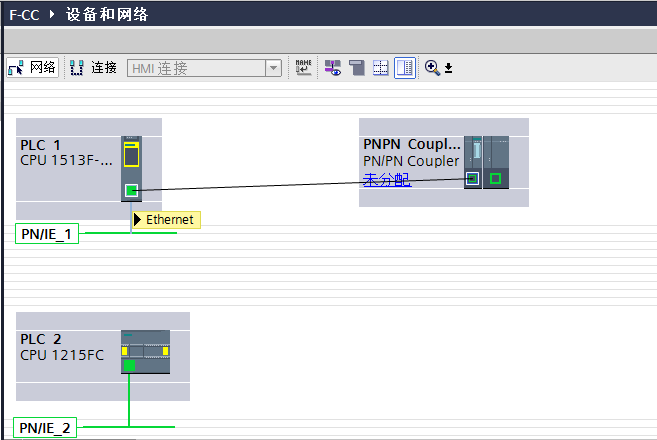Toggle the split view layout icon
This screenshot has width=657, height=440.
pos(405,67)
